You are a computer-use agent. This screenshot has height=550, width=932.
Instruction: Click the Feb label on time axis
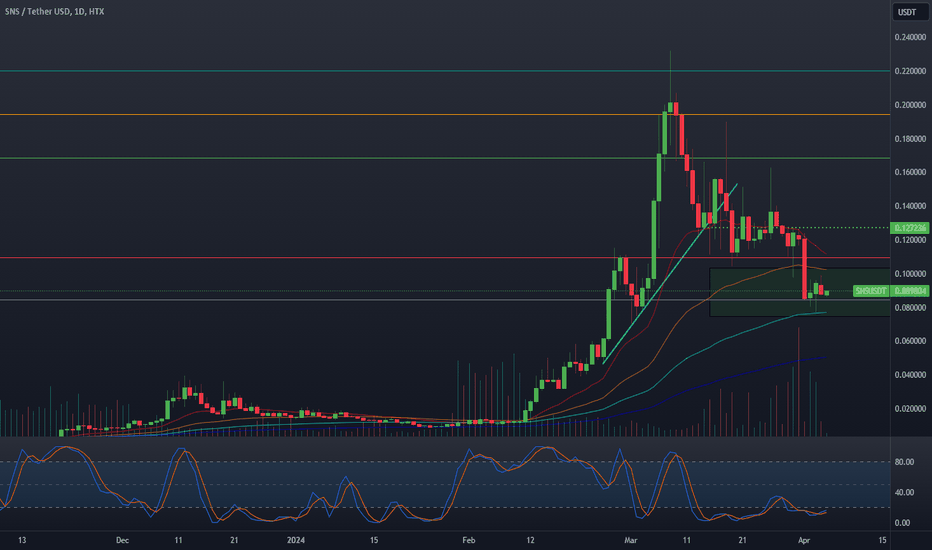point(469,540)
